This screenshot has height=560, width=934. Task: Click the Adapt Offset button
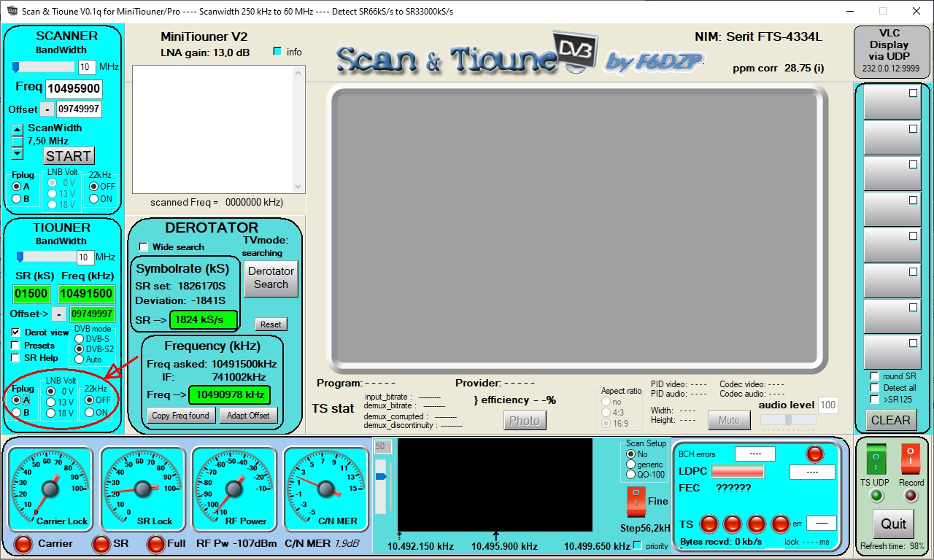point(248,416)
